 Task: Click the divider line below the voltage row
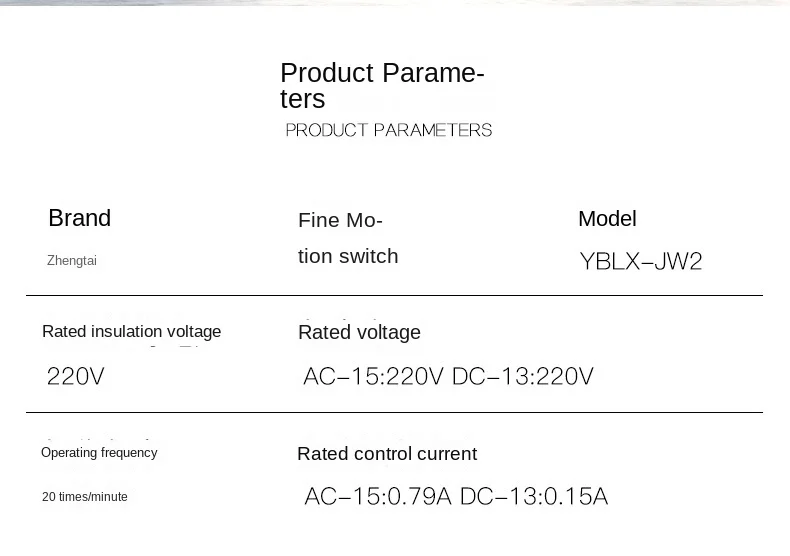coord(394,412)
